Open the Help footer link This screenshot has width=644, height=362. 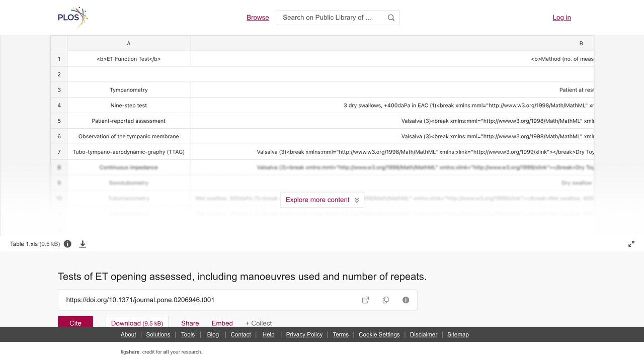(268, 335)
